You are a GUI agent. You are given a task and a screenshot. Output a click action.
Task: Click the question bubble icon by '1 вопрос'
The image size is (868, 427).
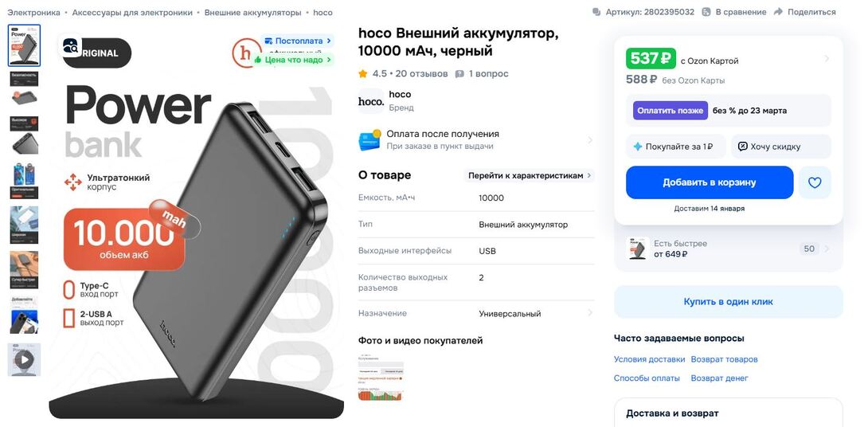coord(459,73)
